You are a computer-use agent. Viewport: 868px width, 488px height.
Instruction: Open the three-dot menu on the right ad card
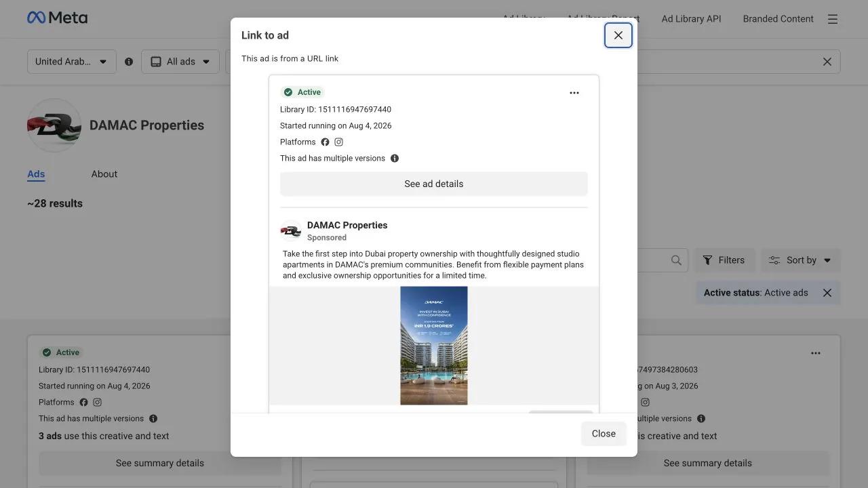816,353
